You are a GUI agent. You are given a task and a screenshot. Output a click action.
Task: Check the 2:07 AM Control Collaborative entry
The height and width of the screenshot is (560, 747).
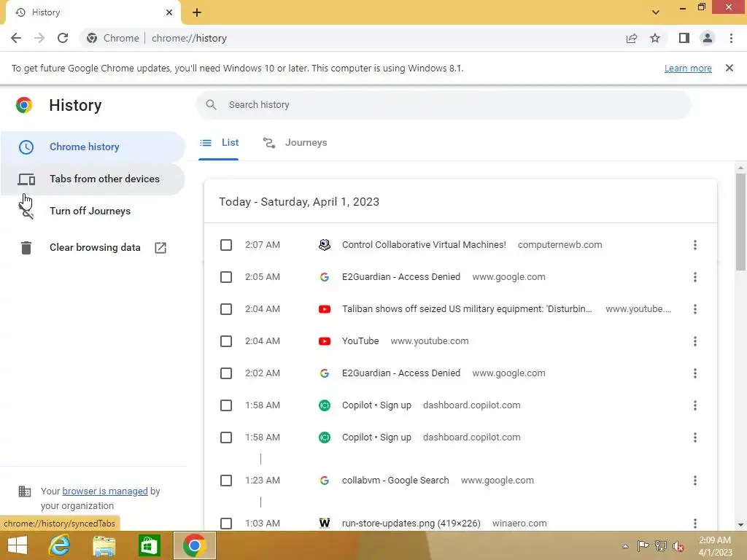coord(226,245)
